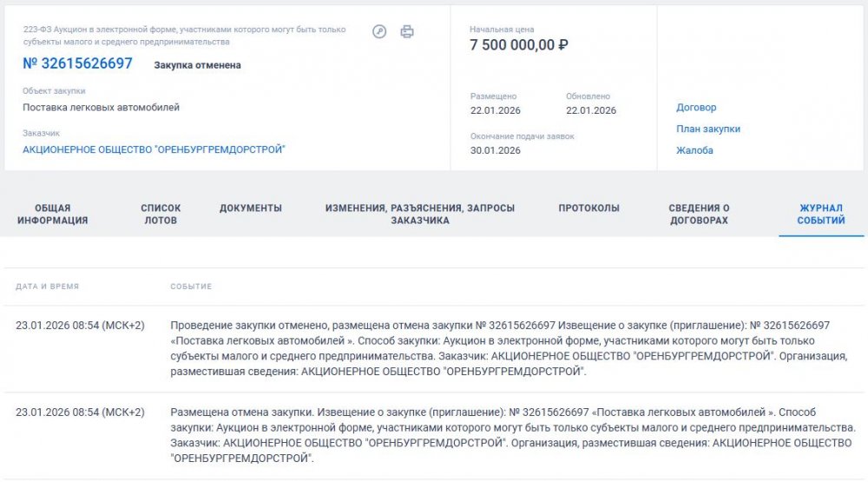This screenshot has width=868, height=482.
Task: Select the Журнал событий tab
Action: coord(822,215)
